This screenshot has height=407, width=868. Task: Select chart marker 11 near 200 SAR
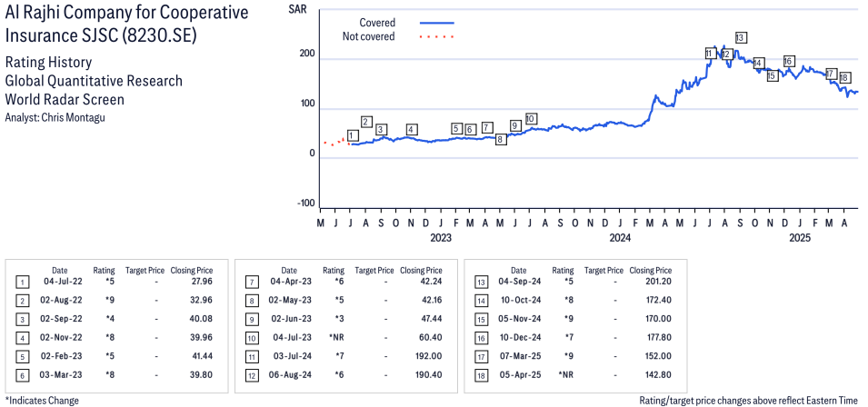(711, 53)
